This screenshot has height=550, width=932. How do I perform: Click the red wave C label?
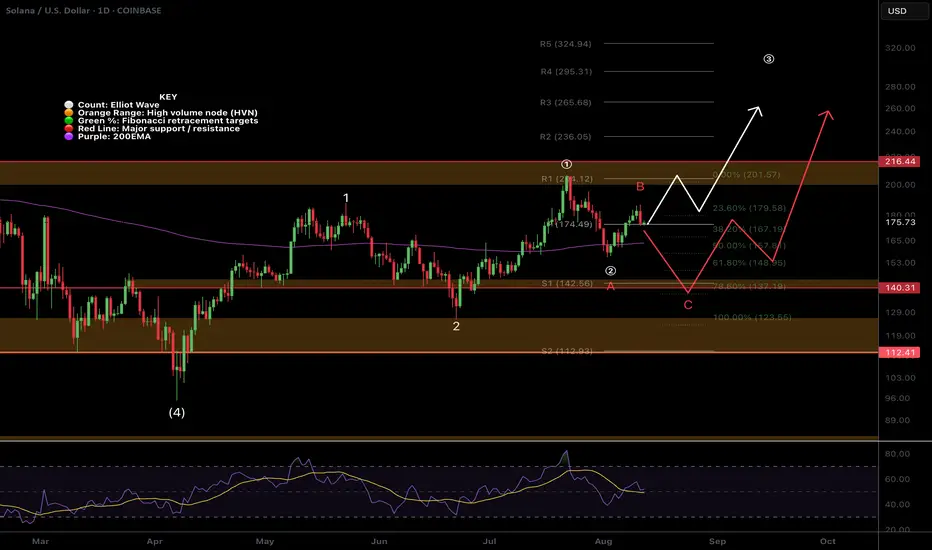click(x=688, y=305)
